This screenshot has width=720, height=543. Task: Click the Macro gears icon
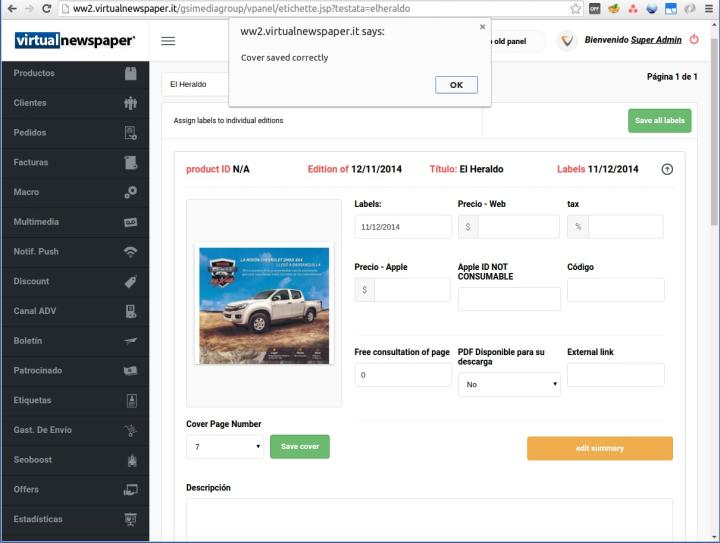131,192
